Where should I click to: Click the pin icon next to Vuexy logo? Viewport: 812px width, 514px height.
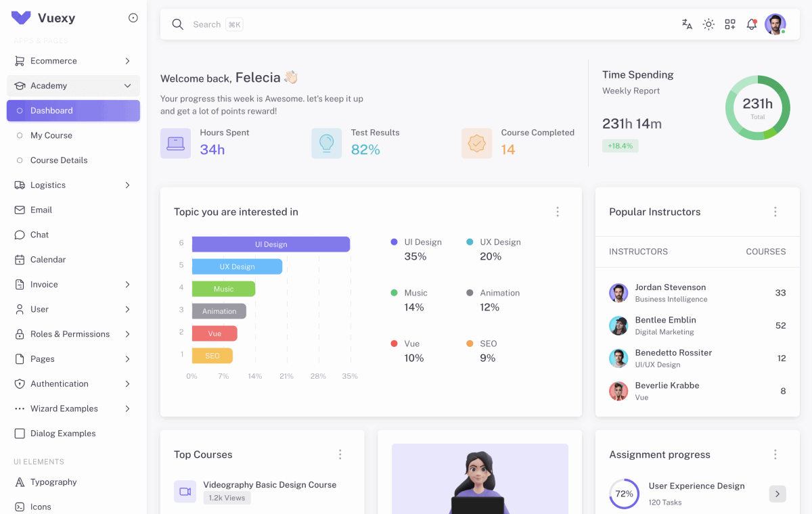point(133,18)
